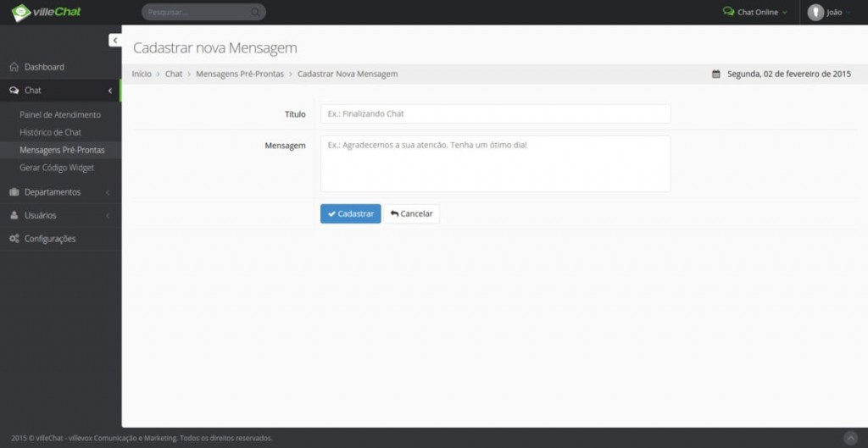Click the Título field label
Viewport: 868px width, 448px height.
click(295, 114)
